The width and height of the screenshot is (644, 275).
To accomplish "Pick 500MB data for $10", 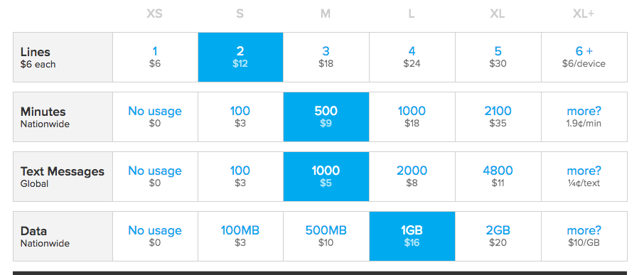I will coord(326,237).
